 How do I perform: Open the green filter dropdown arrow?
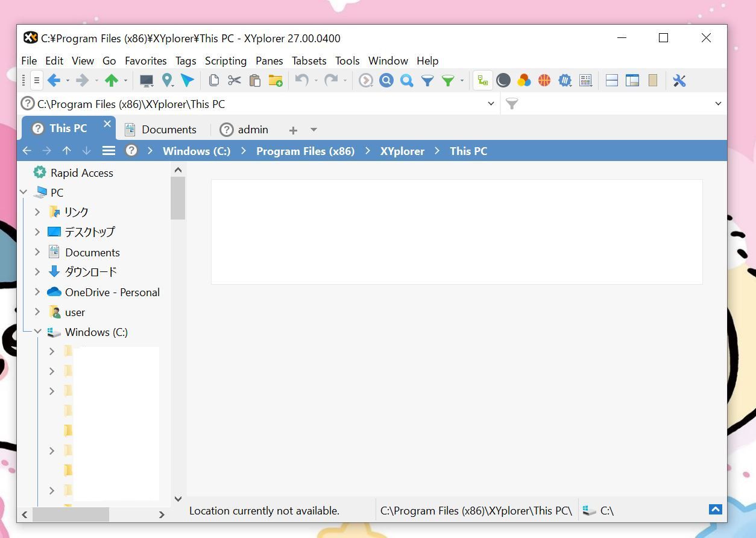pos(462,80)
